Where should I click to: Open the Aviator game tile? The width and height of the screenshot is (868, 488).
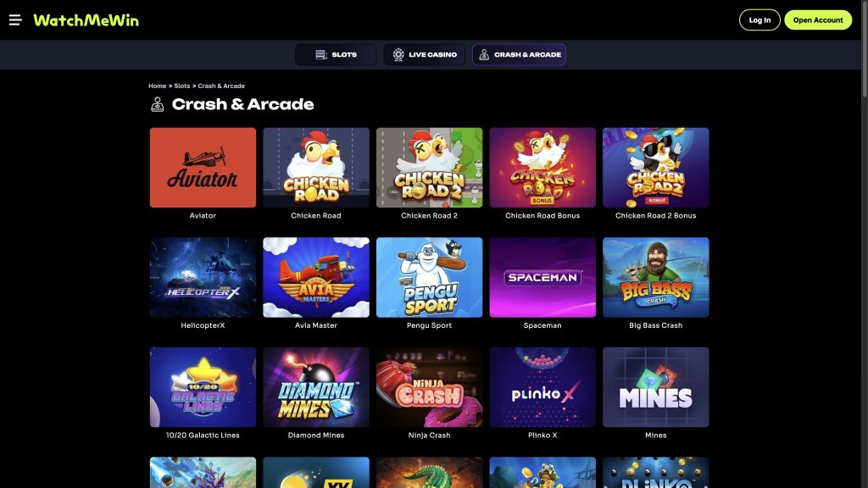[x=203, y=168]
